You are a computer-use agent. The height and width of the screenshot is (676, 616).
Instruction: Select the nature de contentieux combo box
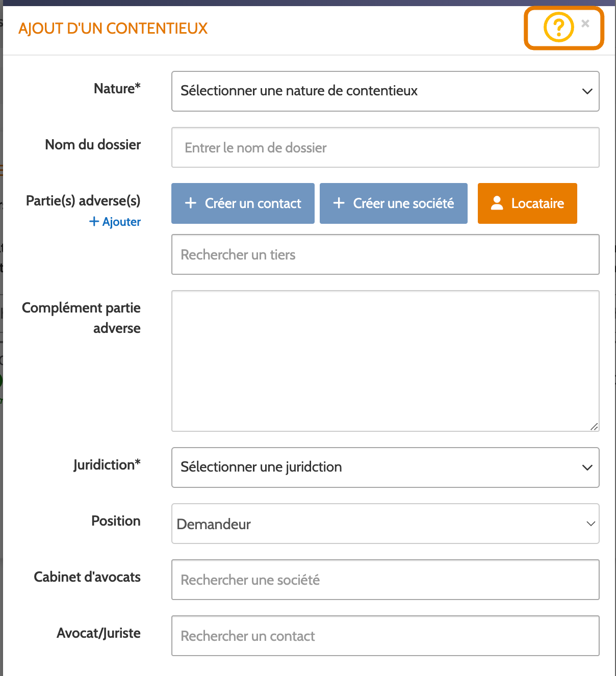coord(386,91)
